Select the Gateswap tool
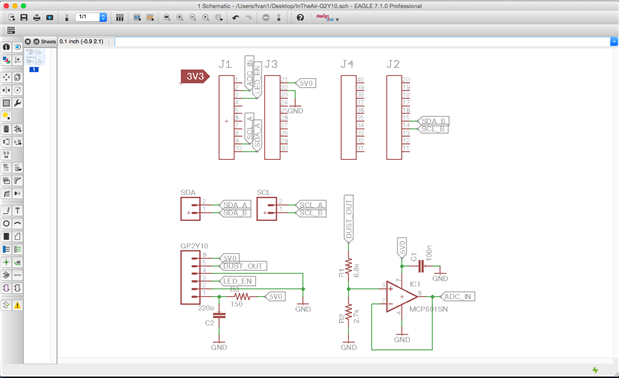This screenshot has height=378, width=619. tap(6, 155)
